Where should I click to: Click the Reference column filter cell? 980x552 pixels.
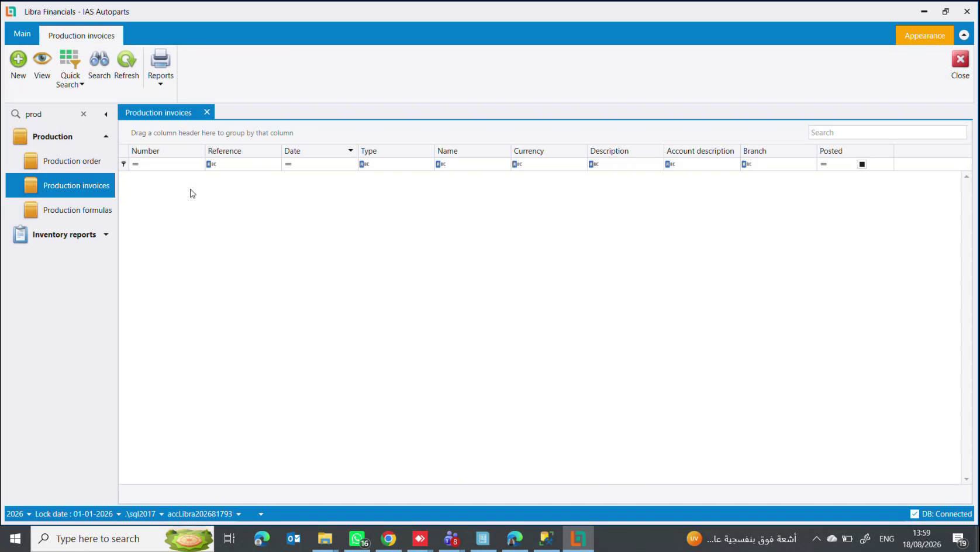coord(243,164)
